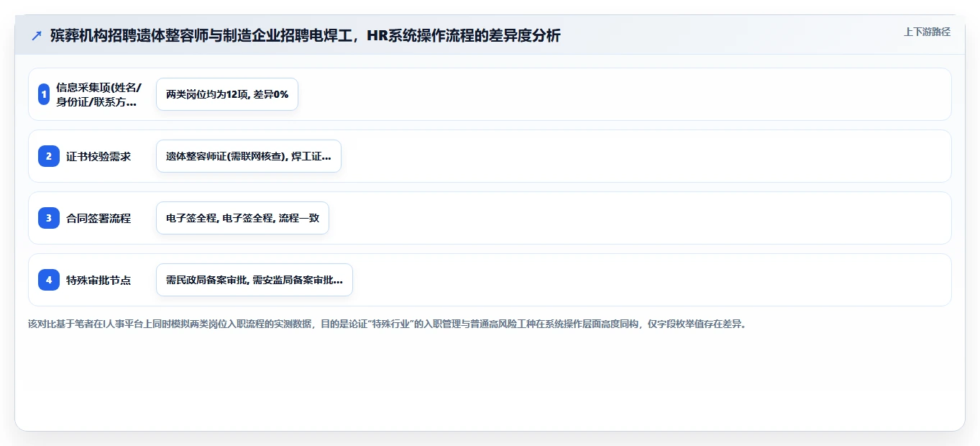
Task: Click the 合同签署流程 label
Action: pyautogui.click(x=99, y=218)
